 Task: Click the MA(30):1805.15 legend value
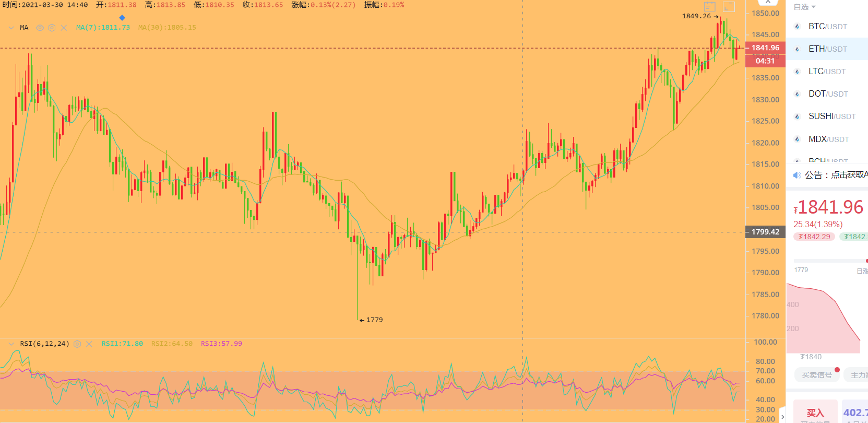pyautogui.click(x=167, y=28)
